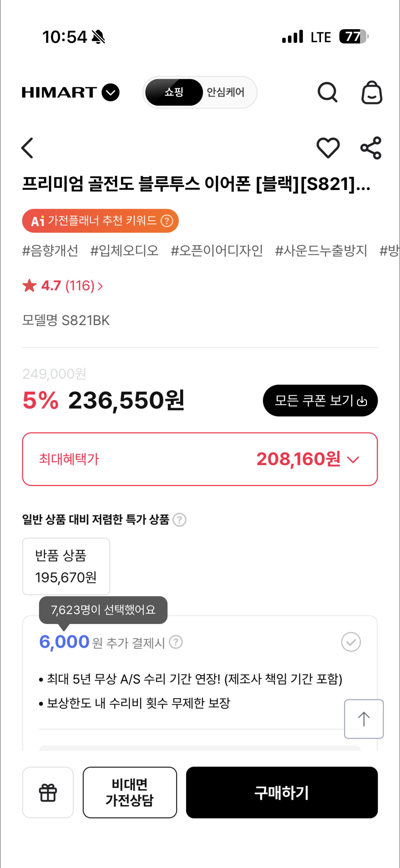
Task: Tap the #입체오디오 keyword tag
Action: [124, 251]
